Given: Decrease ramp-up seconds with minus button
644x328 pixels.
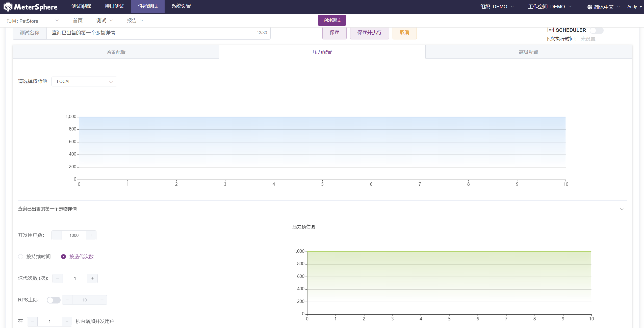Looking at the screenshot, I should point(32,321).
